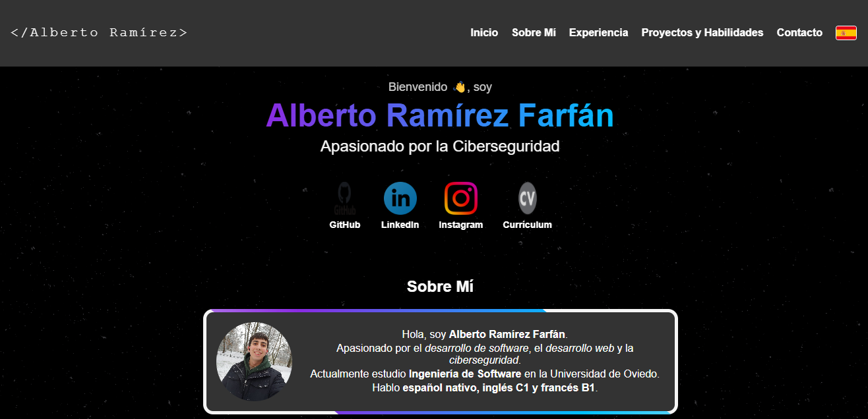Switch language using the flag toggle
The width and height of the screenshot is (868, 419).
pyautogui.click(x=846, y=32)
